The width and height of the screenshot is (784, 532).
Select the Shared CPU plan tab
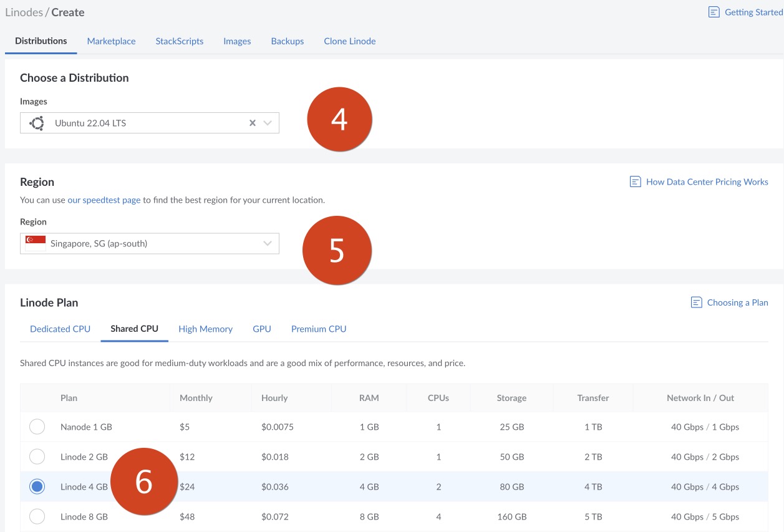pyautogui.click(x=135, y=329)
